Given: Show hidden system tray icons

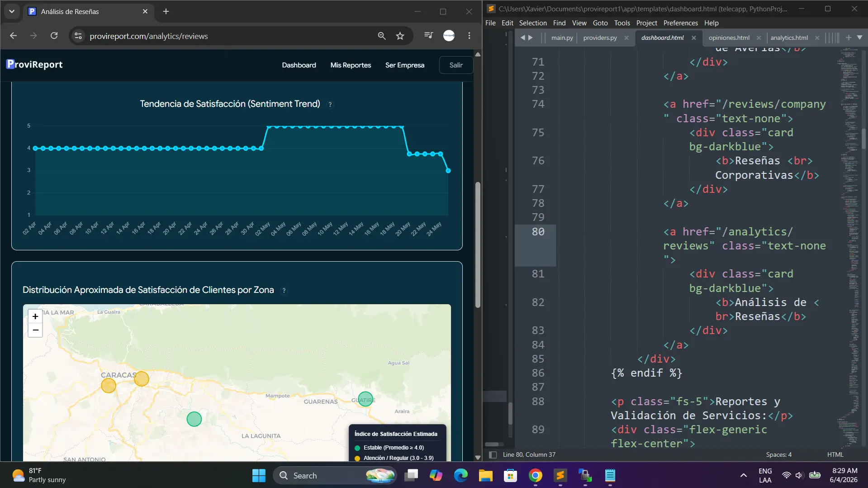Looking at the screenshot, I should point(743,475).
